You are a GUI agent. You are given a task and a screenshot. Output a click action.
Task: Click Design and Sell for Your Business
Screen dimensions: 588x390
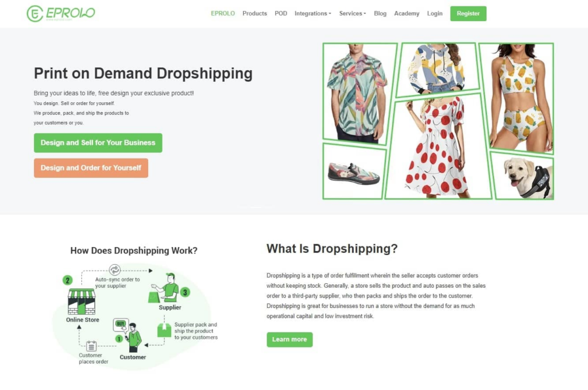point(98,143)
